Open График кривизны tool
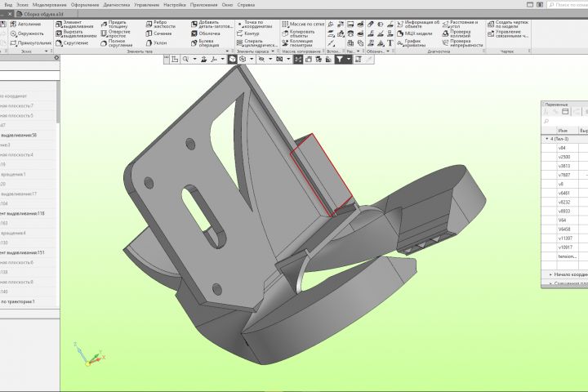The image size is (588, 392). tap(411, 43)
